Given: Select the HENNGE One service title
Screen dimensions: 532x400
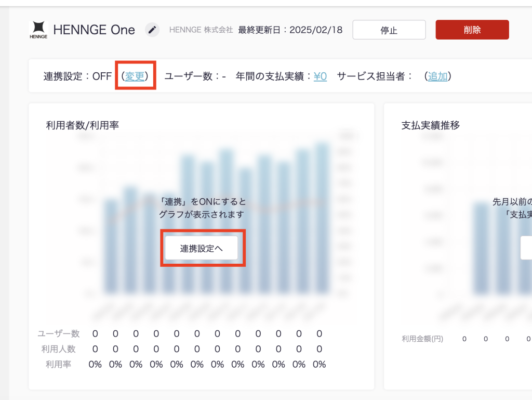Looking at the screenshot, I should click(x=94, y=30).
